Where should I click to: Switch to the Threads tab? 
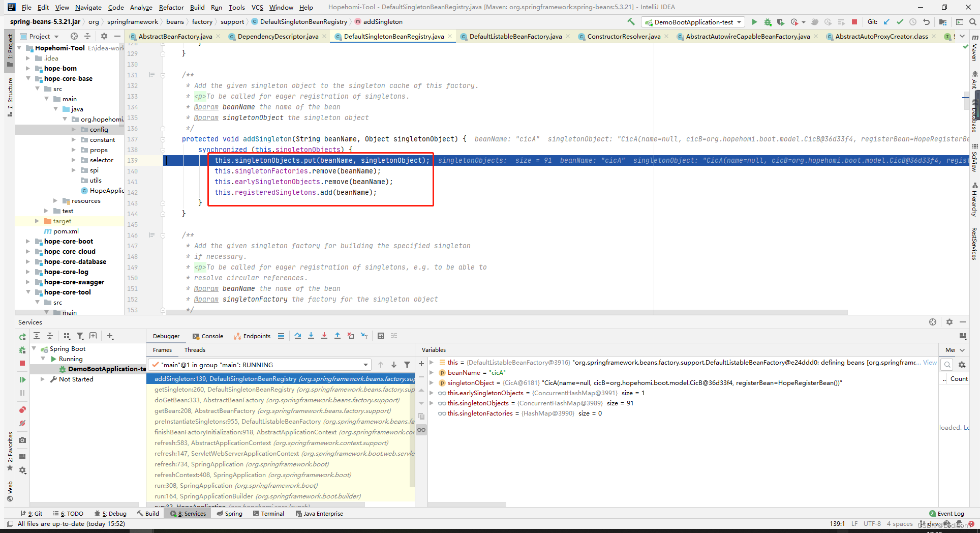click(195, 350)
